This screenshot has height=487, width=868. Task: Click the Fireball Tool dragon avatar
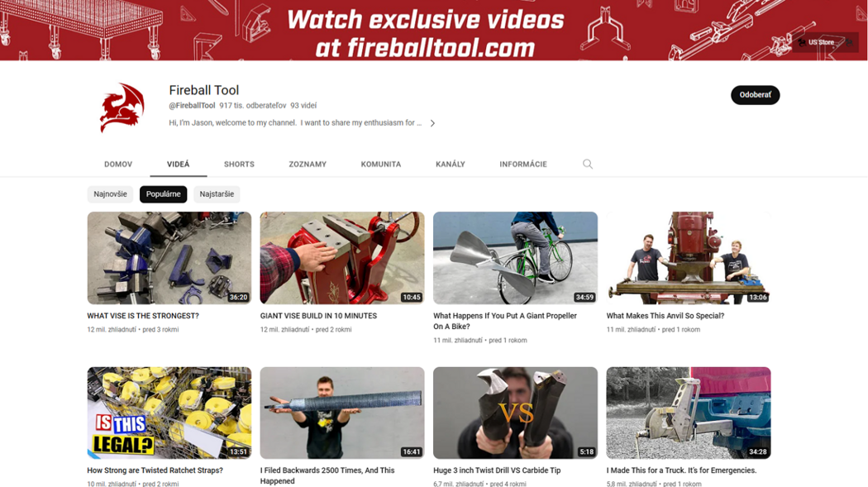pyautogui.click(x=122, y=107)
